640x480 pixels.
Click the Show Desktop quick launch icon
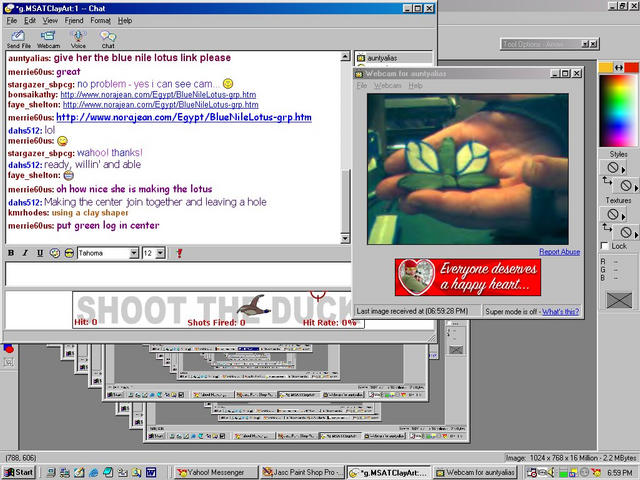point(51,473)
